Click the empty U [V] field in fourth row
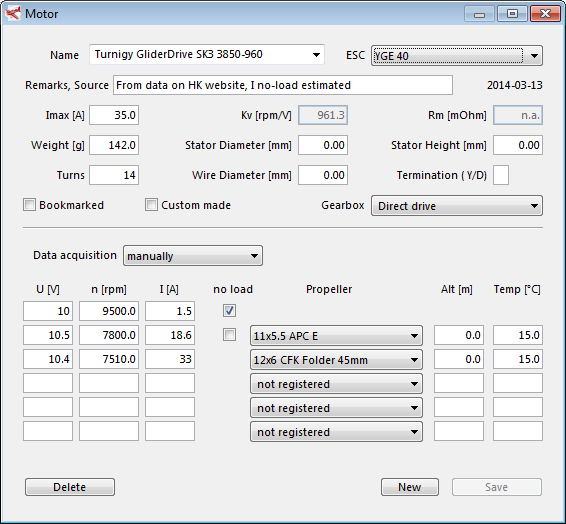 point(48,383)
